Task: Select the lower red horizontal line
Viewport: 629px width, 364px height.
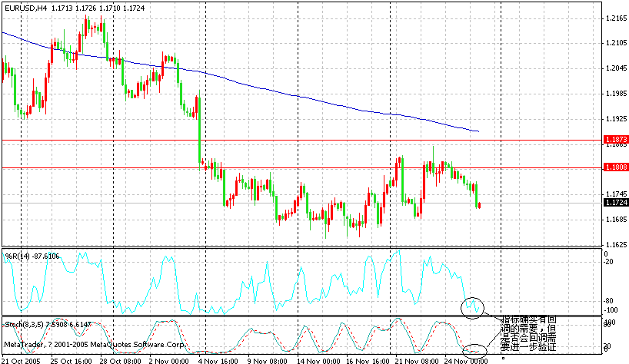Action: pos(301,168)
